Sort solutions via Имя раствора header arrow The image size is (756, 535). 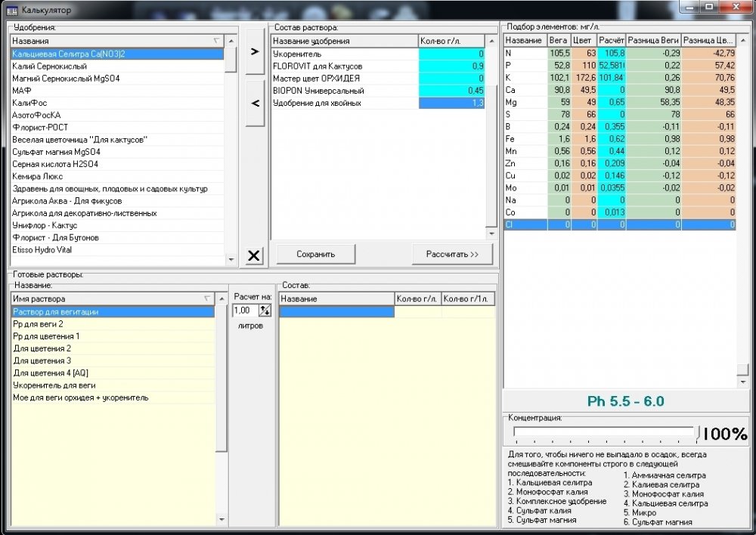pos(207,298)
